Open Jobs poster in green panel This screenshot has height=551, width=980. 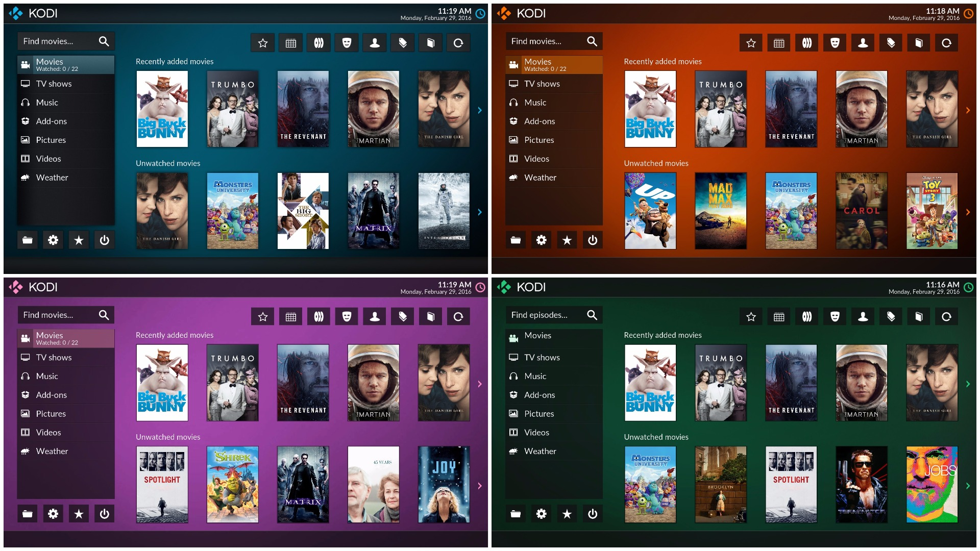tap(932, 485)
